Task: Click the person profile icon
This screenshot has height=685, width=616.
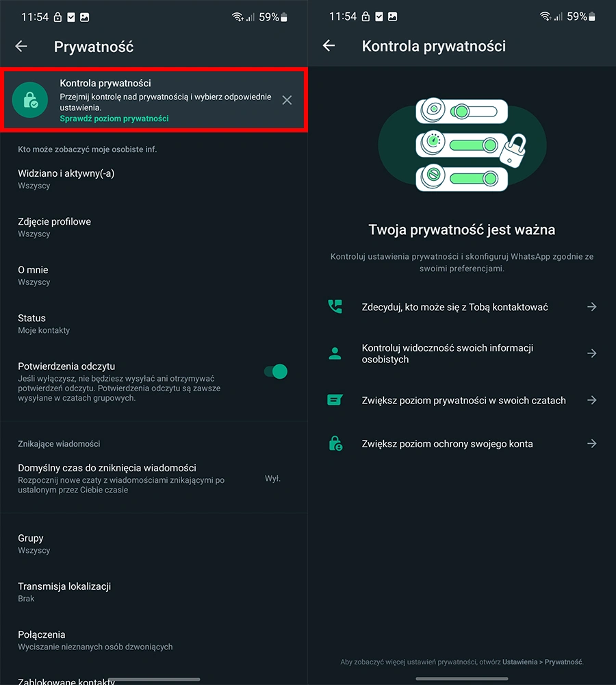Action: point(335,353)
